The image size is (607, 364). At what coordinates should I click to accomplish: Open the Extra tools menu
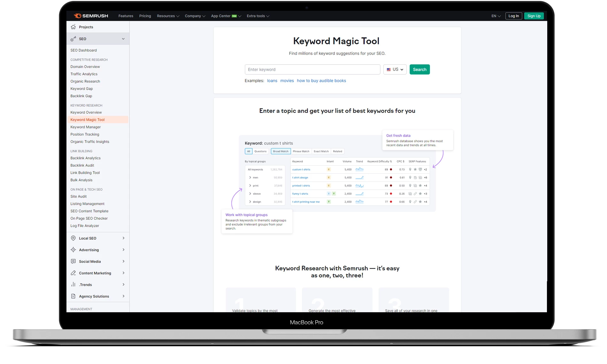pyautogui.click(x=258, y=16)
